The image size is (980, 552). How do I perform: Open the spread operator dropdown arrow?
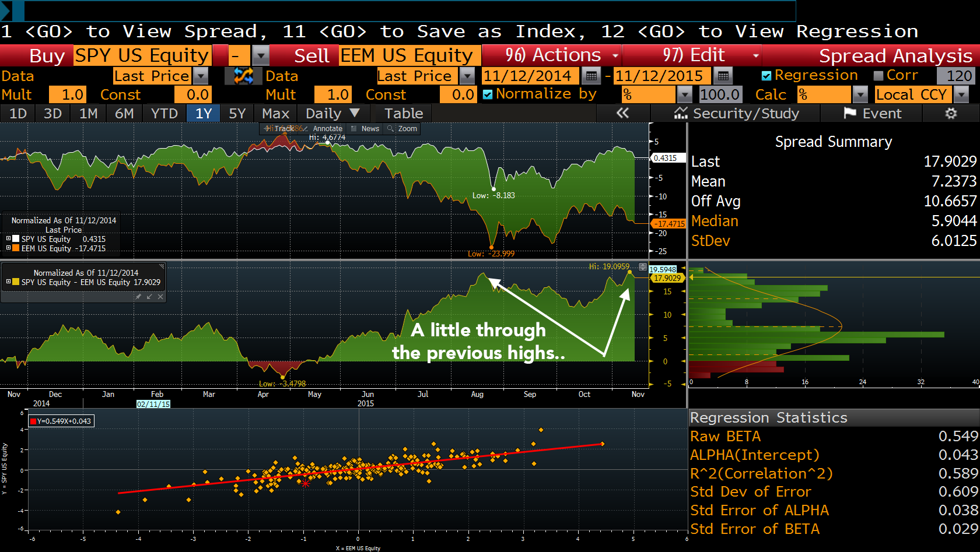pos(260,56)
